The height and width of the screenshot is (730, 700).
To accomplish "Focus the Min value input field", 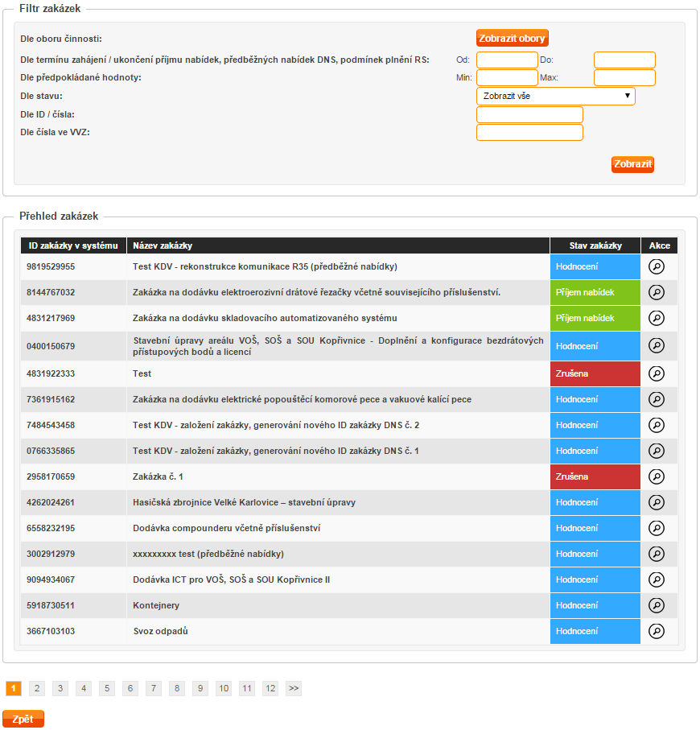I will pos(507,78).
